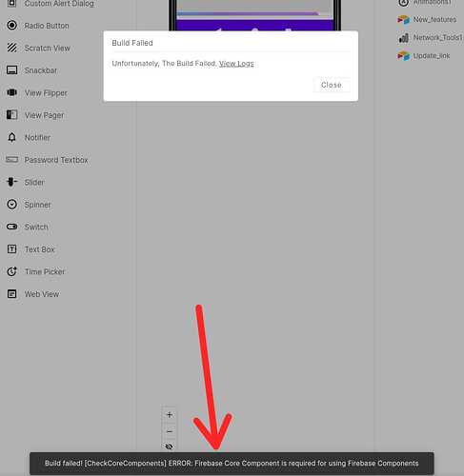Select the Web View icon
Viewport: 464px width, 476px height.
(12, 294)
